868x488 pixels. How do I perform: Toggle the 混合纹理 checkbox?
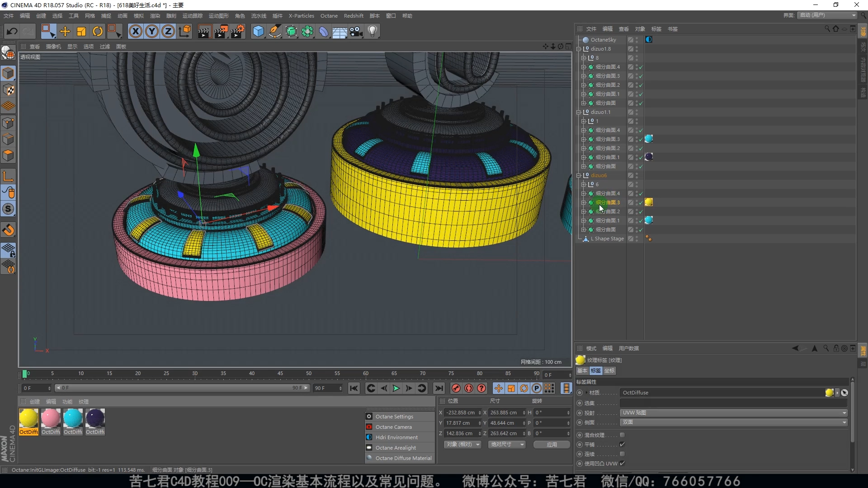coord(622,435)
